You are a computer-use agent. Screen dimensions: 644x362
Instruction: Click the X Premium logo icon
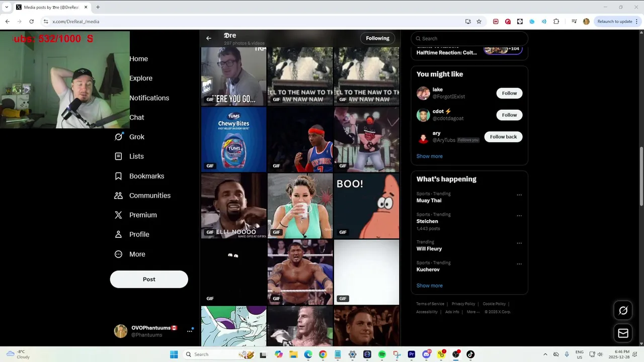[x=118, y=215]
